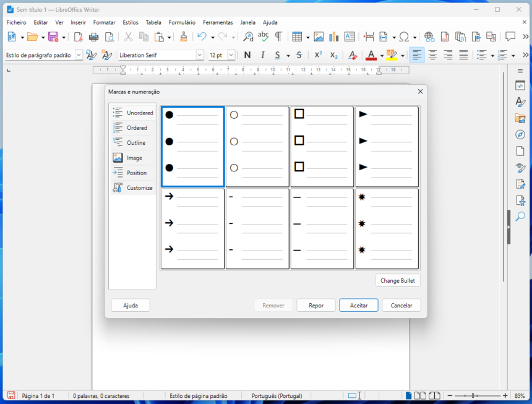Open underline style dropdown arrow
532x404 pixels.
coord(288,56)
